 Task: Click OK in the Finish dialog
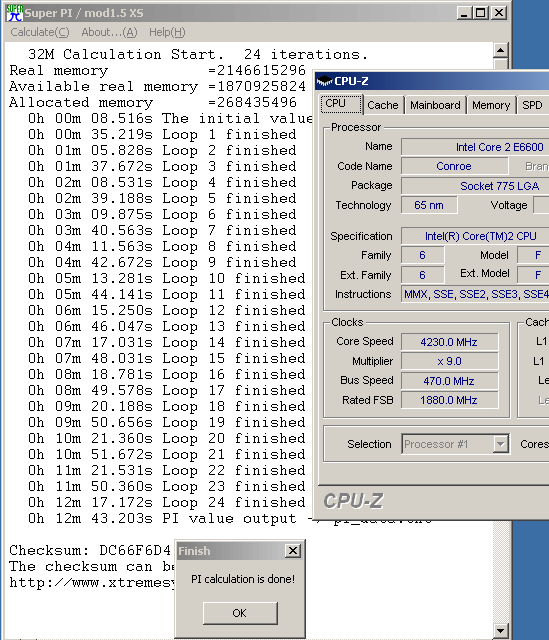(240, 613)
